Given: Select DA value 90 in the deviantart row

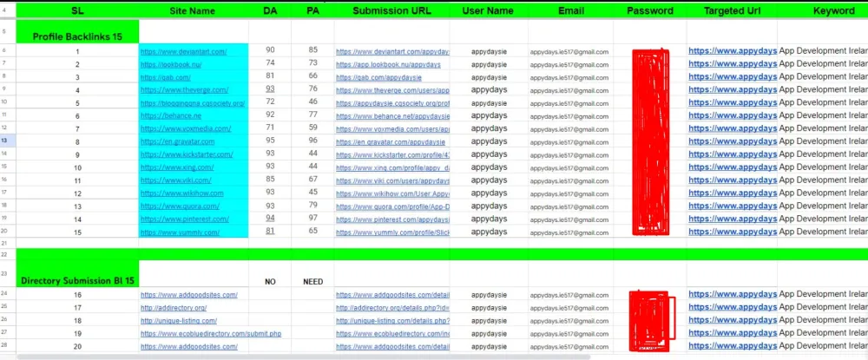Looking at the screenshot, I should click(270, 50).
